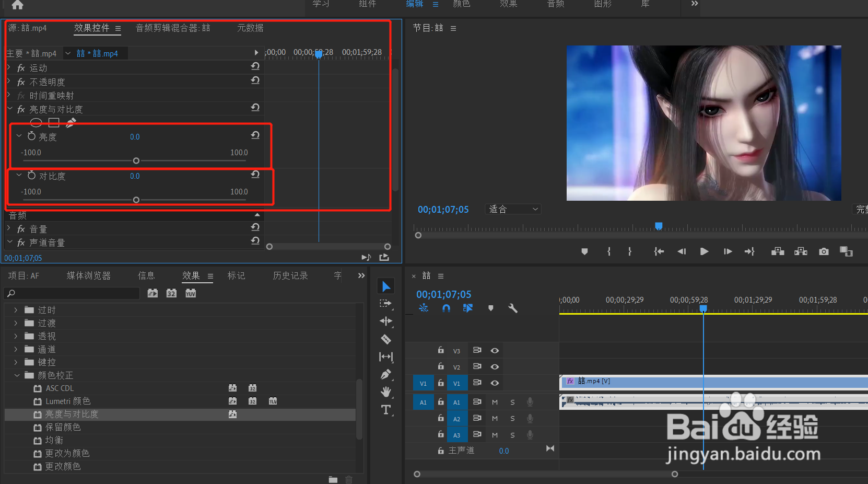Lock the V1 track
The width and height of the screenshot is (868, 484).
coord(441,383)
